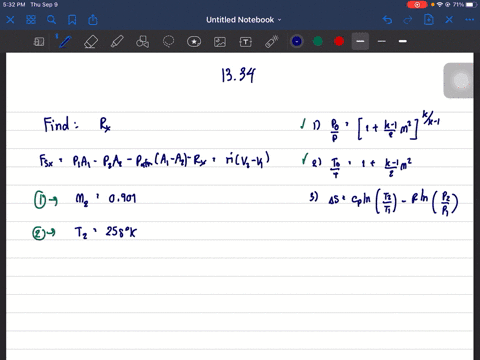Select the Lasso tool

click(x=168, y=42)
